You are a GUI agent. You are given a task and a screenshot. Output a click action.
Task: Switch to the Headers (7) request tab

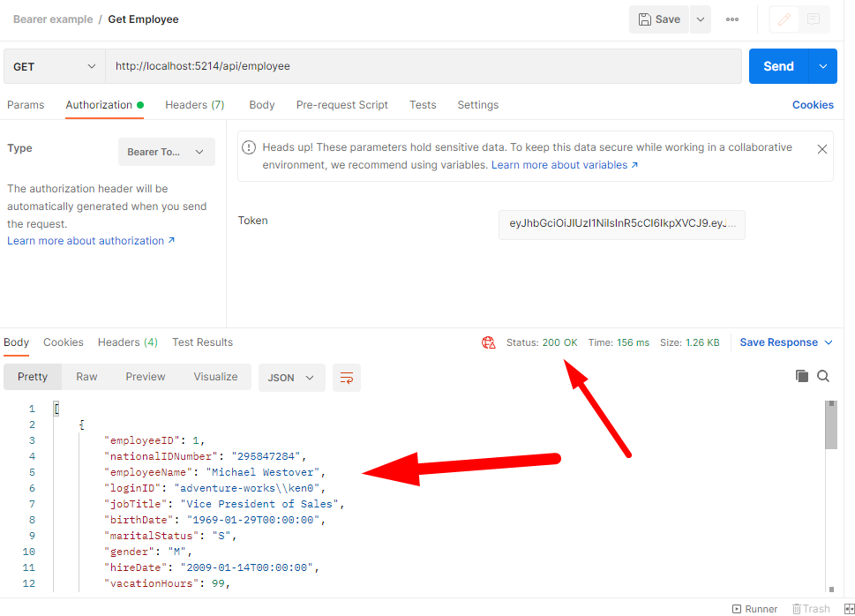(x=194, y=105)
